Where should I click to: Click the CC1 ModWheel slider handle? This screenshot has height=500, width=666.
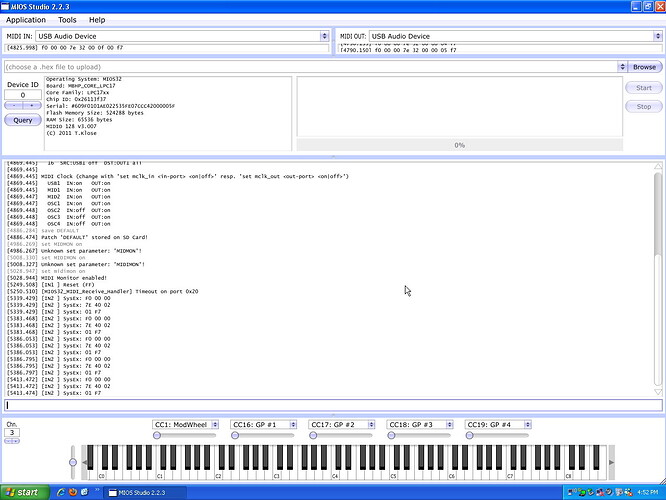157,435
